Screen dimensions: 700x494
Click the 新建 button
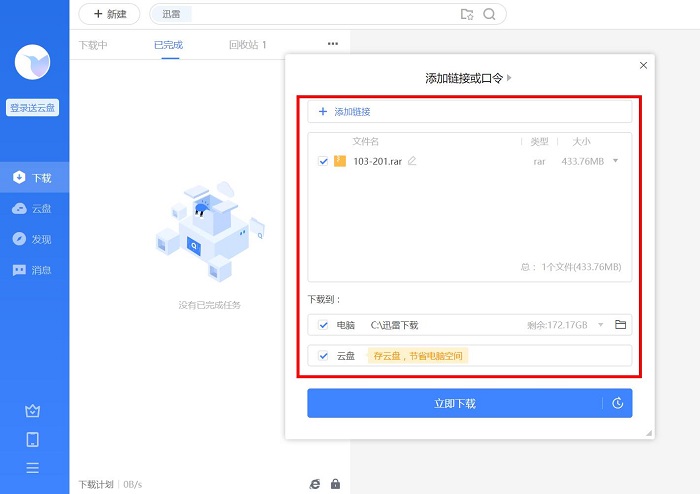click(x=109, y=14)
